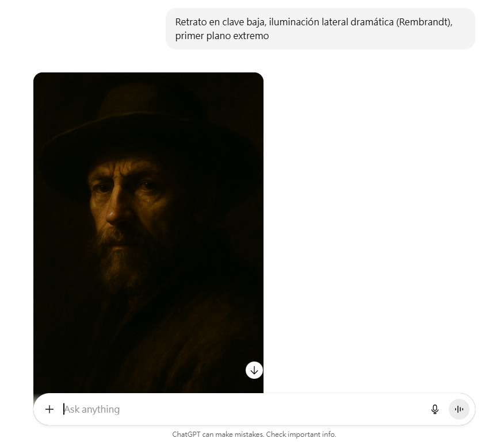Click the "Check important info" text
This screenshot has width=504, height=442.
point(301,435)
